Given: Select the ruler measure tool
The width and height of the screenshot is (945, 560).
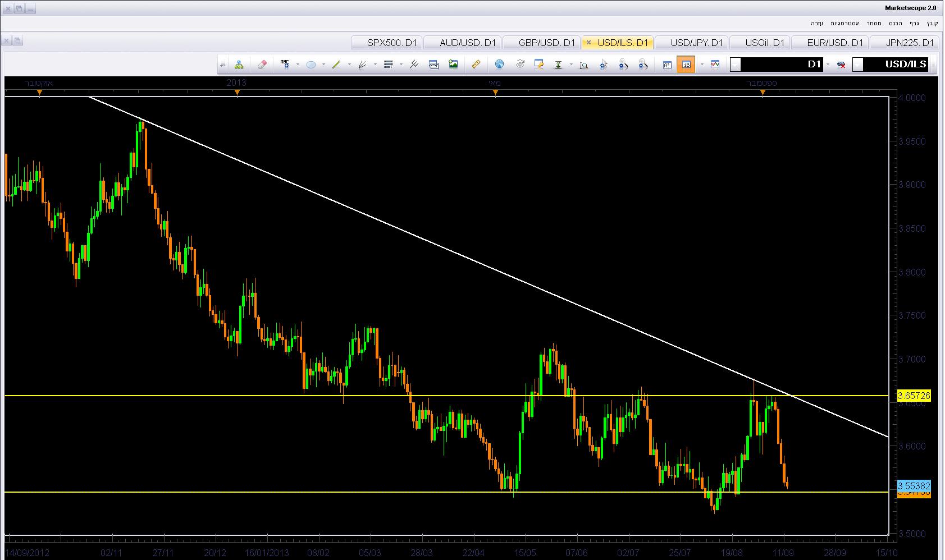Looking at the screenshot, I should [476, 65].
